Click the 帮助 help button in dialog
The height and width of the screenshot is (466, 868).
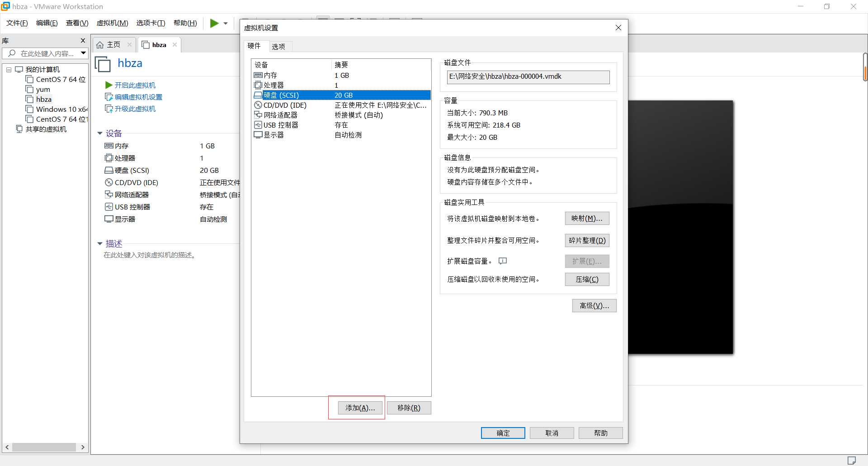(600, 433)
